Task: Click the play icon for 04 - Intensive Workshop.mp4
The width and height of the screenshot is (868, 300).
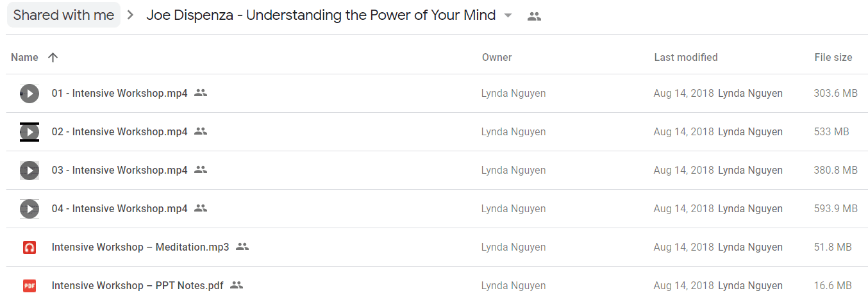Action: tap(29, 209)
